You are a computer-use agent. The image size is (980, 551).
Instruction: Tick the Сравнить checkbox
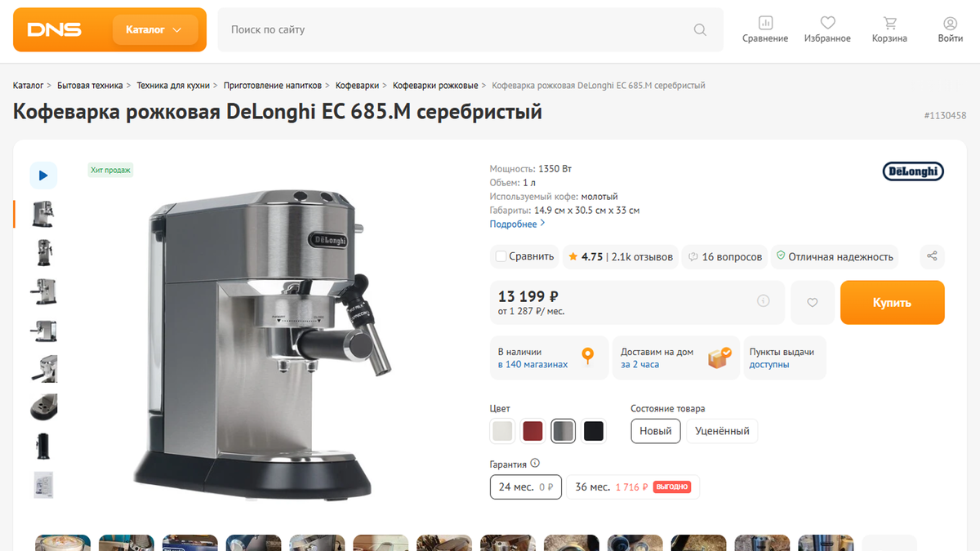coord(501,256)
